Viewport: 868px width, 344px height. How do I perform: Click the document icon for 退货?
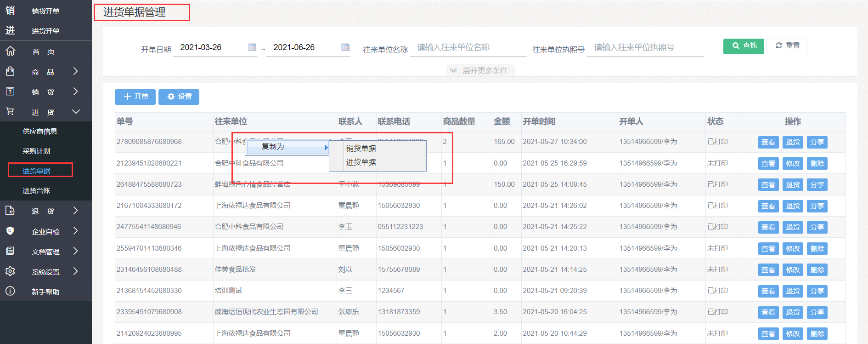pos(10,211)
